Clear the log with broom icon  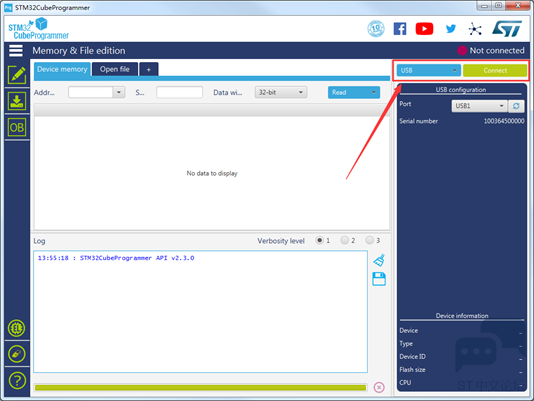pos(379,260)
